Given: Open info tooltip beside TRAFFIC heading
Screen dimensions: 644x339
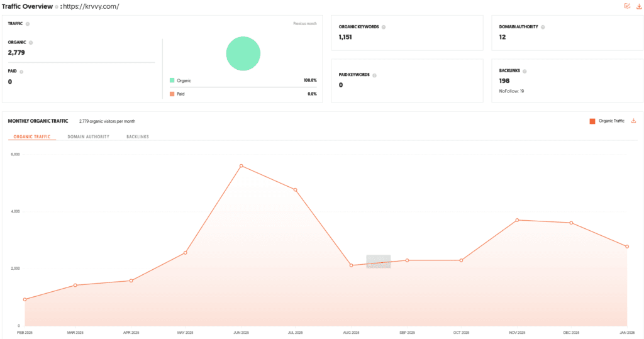Looking at the screenshot, I should (x=28, y=24).
